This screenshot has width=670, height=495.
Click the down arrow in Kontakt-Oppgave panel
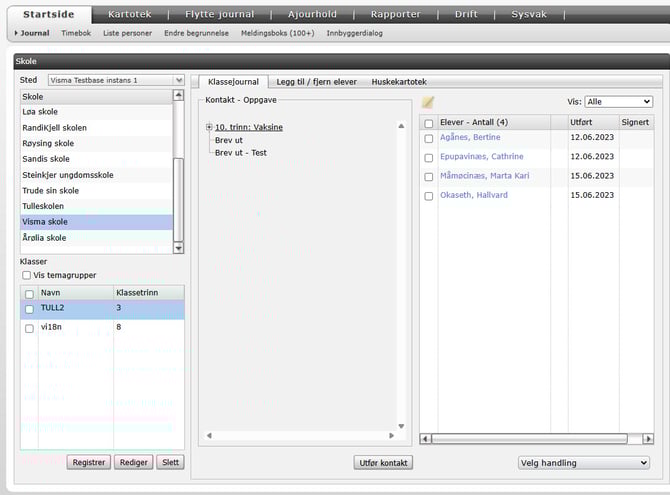(402, 425)
